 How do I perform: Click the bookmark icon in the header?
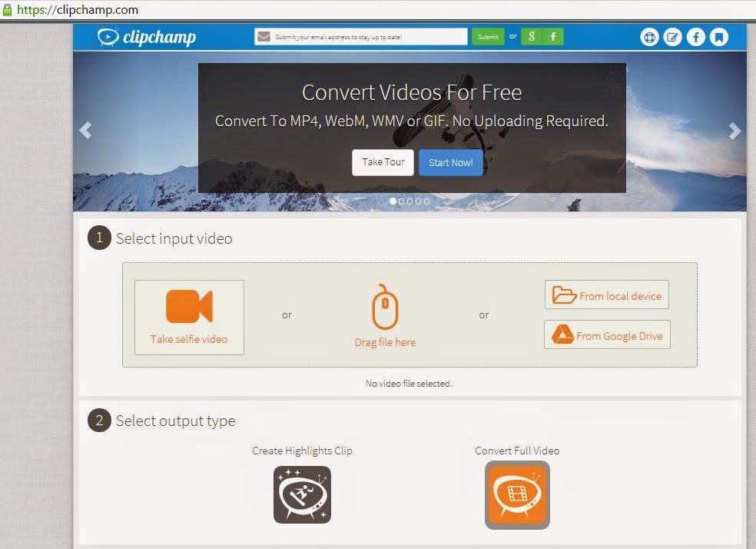(x=719, y=36)
